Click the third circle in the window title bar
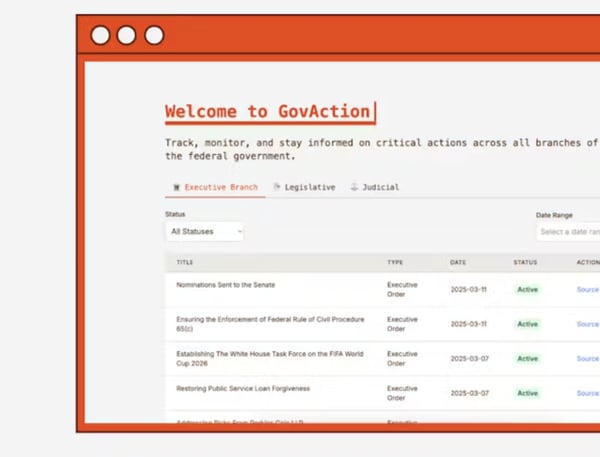Screen dimensions: 600x457 [154, 36]
